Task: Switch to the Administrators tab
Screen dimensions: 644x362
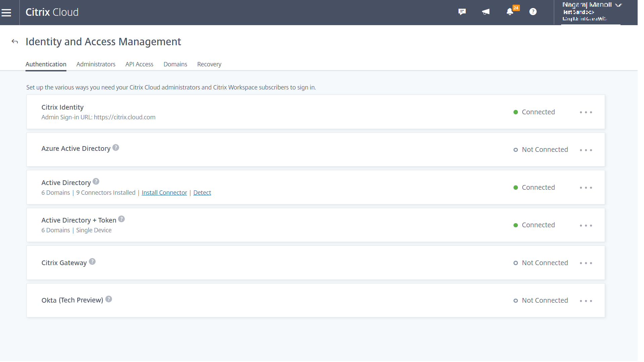Action: 96,64
